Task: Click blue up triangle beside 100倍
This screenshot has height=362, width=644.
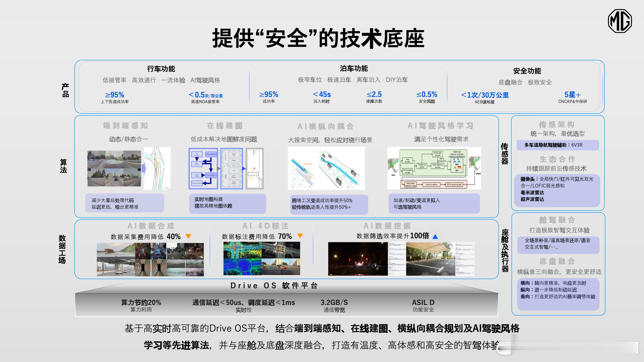Action: coord(435,237)
